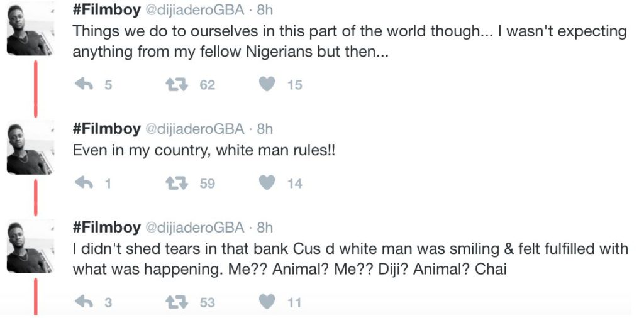
Task: Open the 'Even in my country' tweet text
Action: coord(206,150)
